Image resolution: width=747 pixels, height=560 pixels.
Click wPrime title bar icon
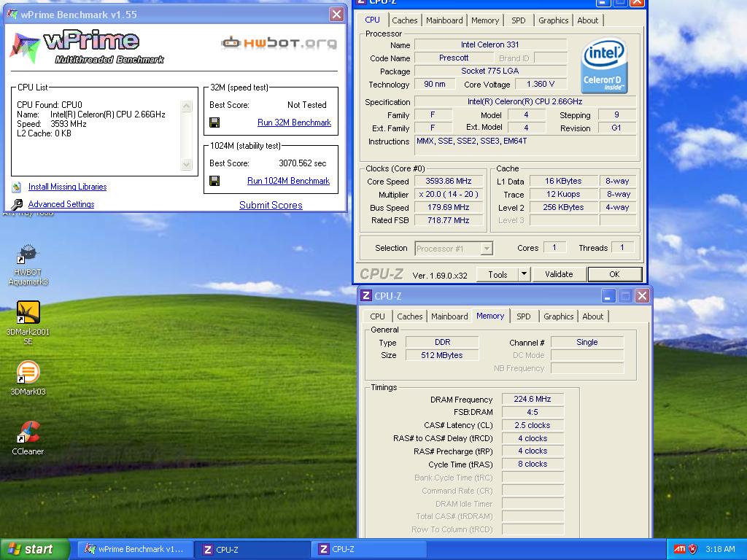(12, 15)
